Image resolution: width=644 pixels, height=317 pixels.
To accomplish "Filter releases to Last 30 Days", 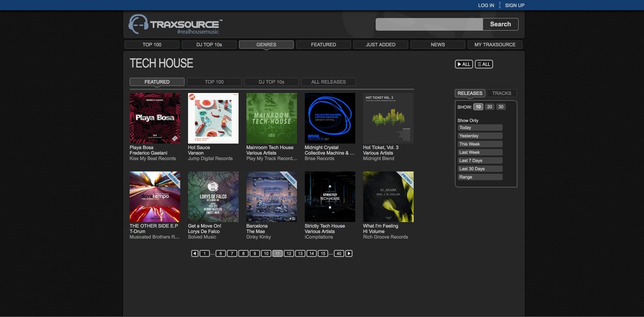I will [480, 169].
